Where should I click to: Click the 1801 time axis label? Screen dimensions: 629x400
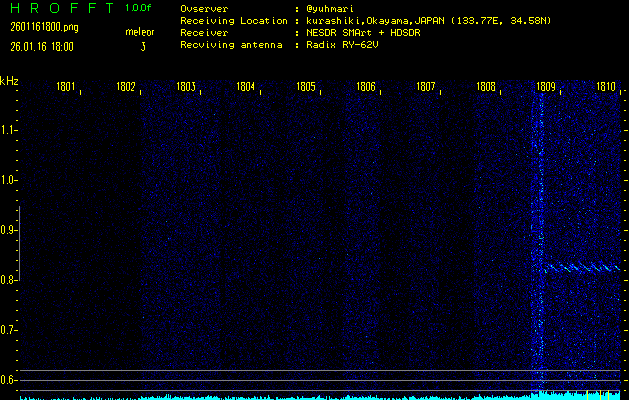pyautogui.click(x=66, y=87)
